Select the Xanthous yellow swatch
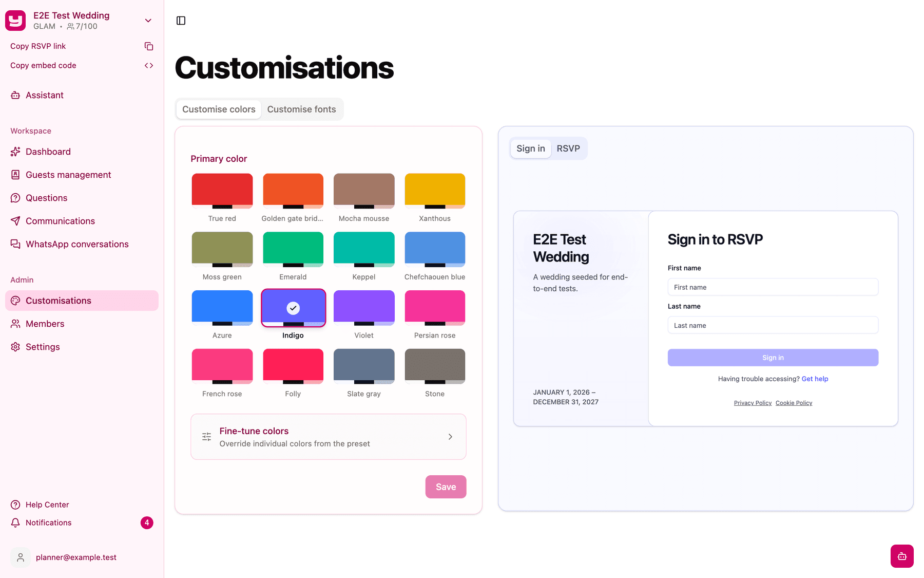The height and width of the screenshot is (578, 924). click(x=435, y=191)
